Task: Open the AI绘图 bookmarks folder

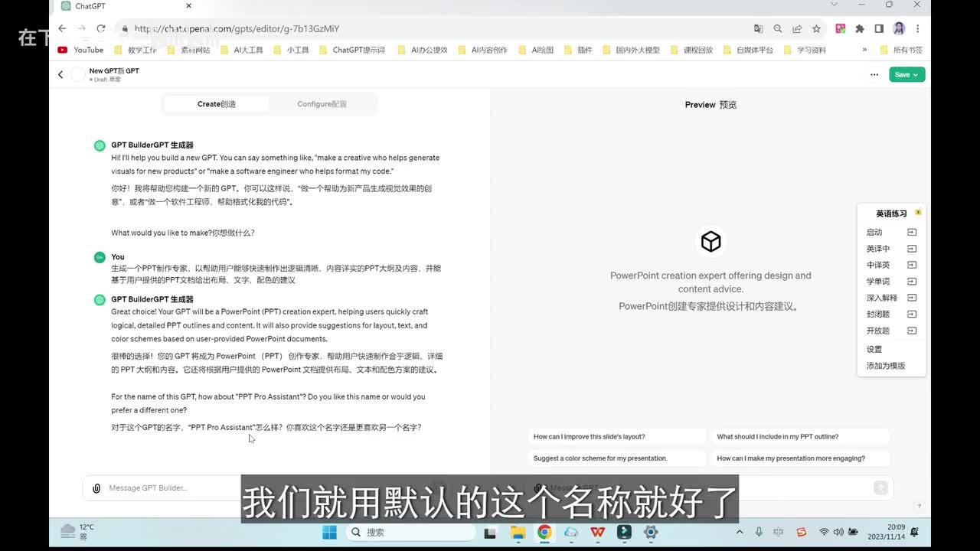Action: click(542, 50)
